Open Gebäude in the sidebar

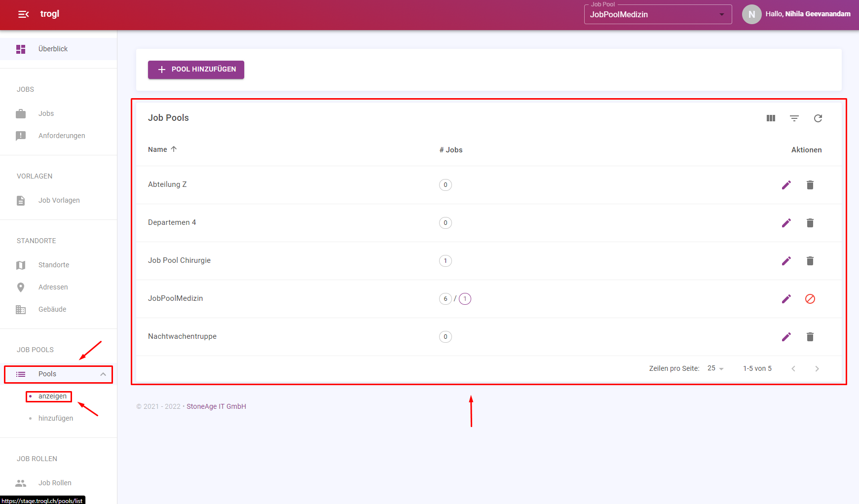click(x=52, y=309)
